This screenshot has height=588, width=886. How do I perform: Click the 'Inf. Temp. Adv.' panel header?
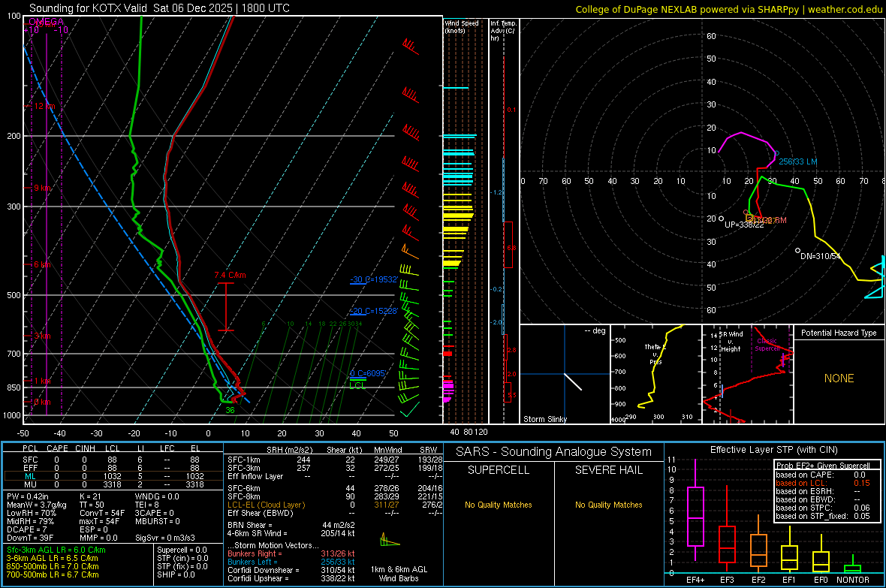point(503,31)
